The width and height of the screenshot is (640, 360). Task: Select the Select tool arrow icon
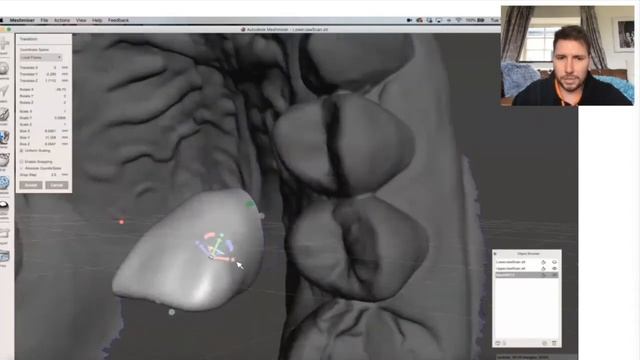tap(4, 92)
